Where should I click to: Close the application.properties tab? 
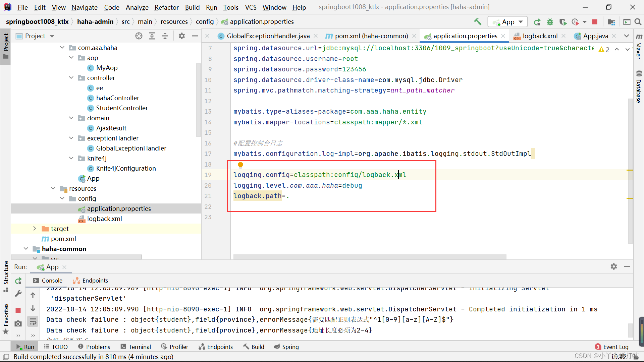coord(503,36)
